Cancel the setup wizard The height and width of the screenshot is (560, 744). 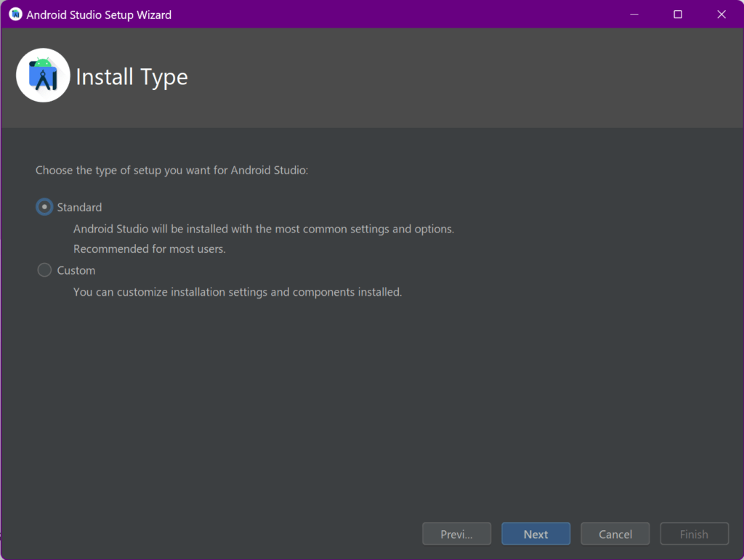(x=615, y=534)
